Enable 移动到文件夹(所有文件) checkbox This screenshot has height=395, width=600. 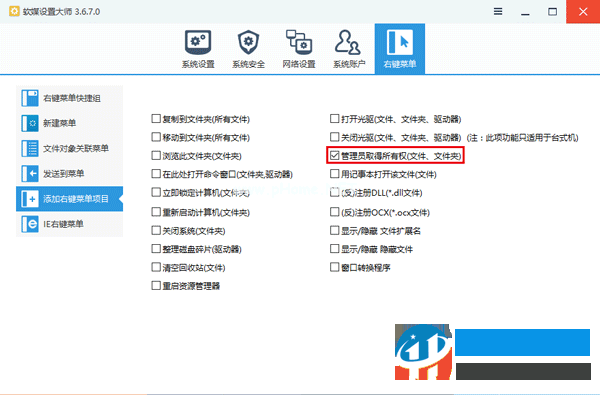click(x=156, y=137)
